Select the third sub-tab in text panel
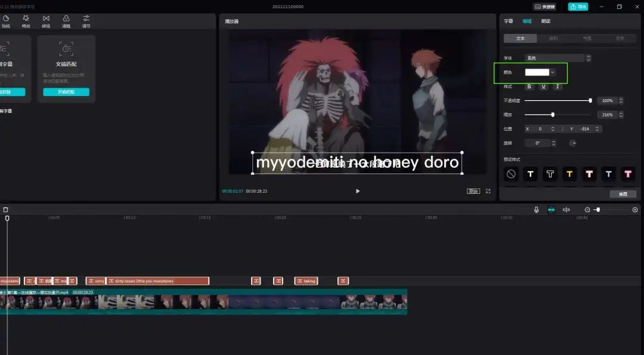This screenshot has height=355, width=644. click(587, 38)
